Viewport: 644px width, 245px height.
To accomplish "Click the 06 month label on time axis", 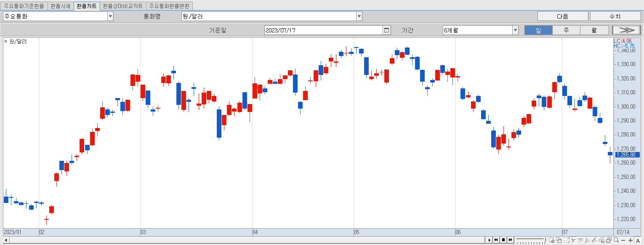I will [458, 232].
